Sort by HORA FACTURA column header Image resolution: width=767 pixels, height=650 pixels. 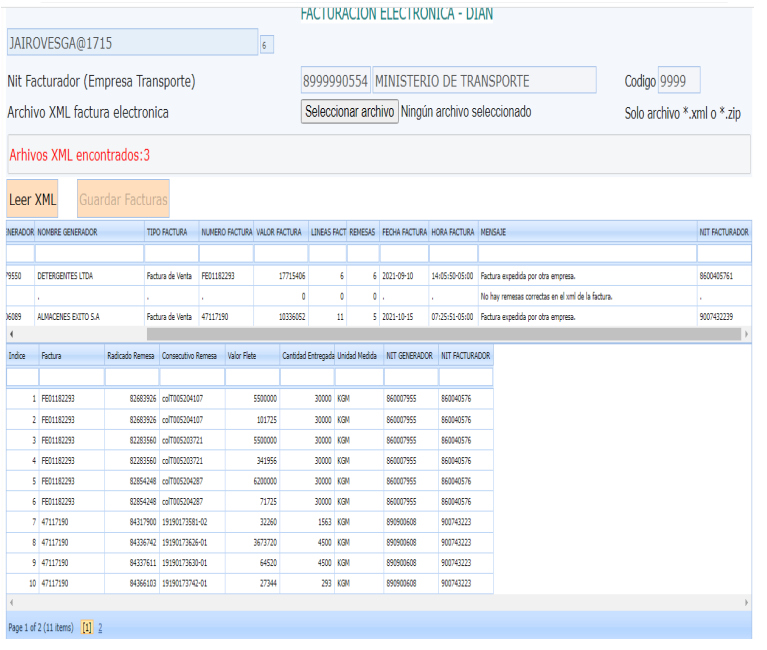453,232
